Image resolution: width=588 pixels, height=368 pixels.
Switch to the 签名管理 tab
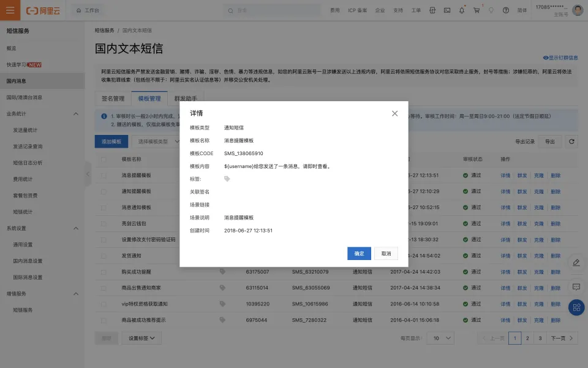pos(113,98)
